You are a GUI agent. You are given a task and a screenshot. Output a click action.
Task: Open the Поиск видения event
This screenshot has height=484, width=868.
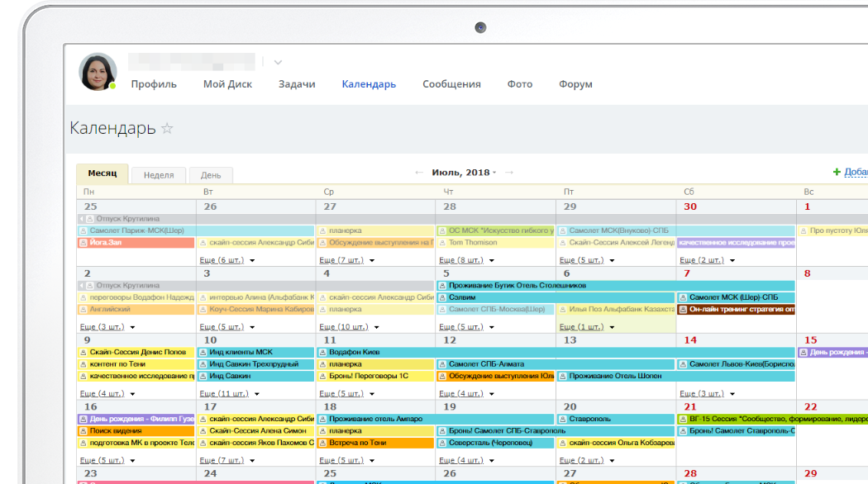[136, 431]
